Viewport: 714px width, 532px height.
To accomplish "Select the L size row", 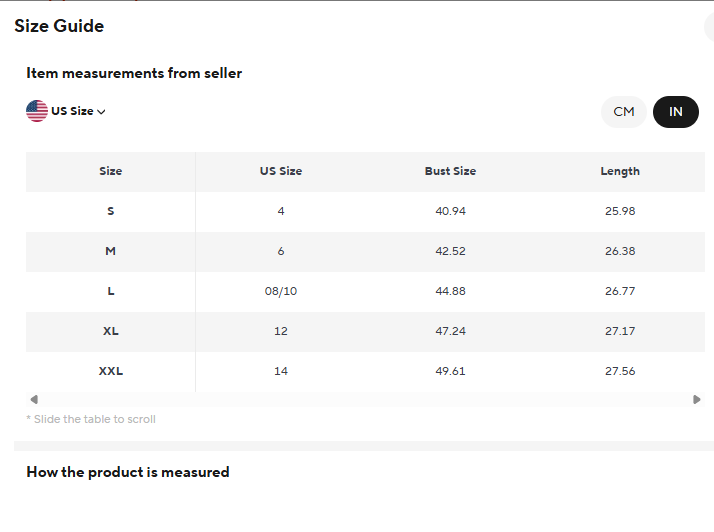I will 365,292.
